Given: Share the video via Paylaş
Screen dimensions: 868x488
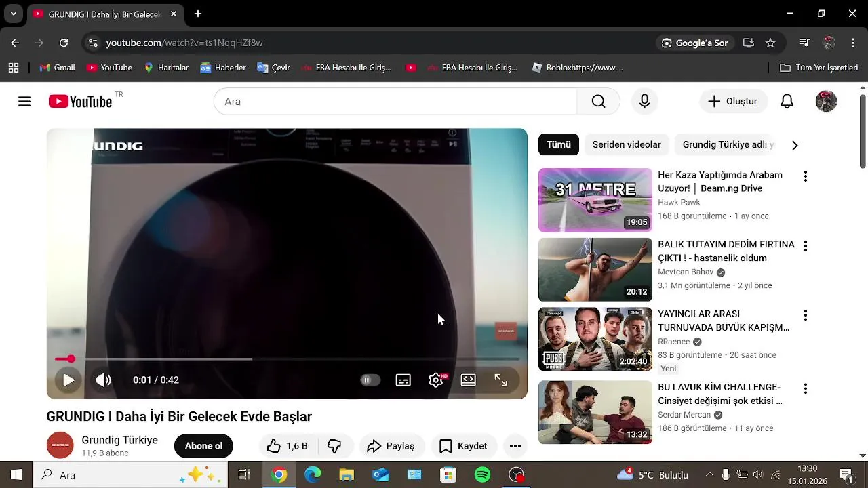Looking at the screenshot, I should click(391, 446).
